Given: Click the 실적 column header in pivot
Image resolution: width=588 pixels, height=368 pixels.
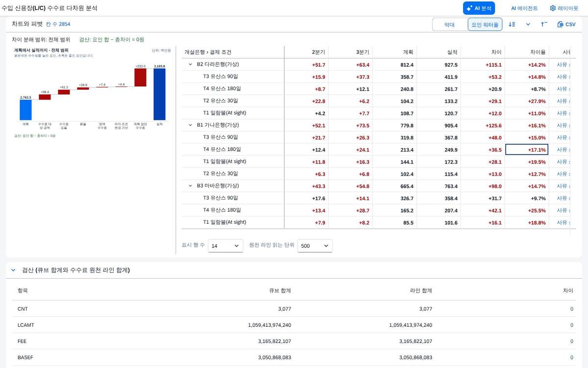Looking at the screenshot, I should coord(452,52).
